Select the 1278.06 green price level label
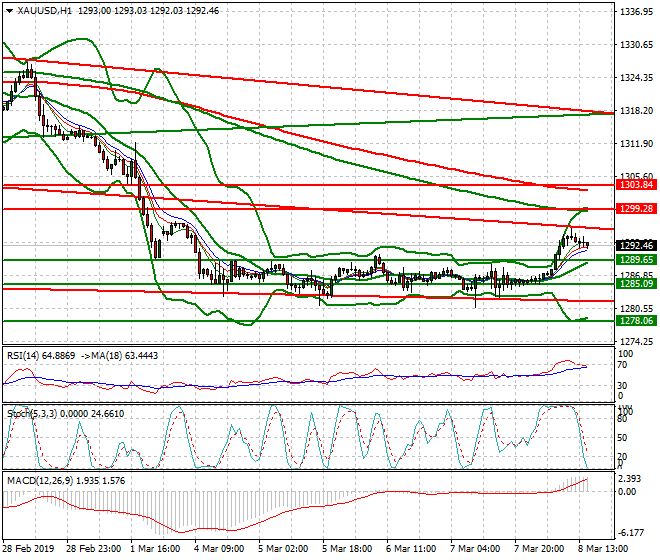 pos(636,321)
